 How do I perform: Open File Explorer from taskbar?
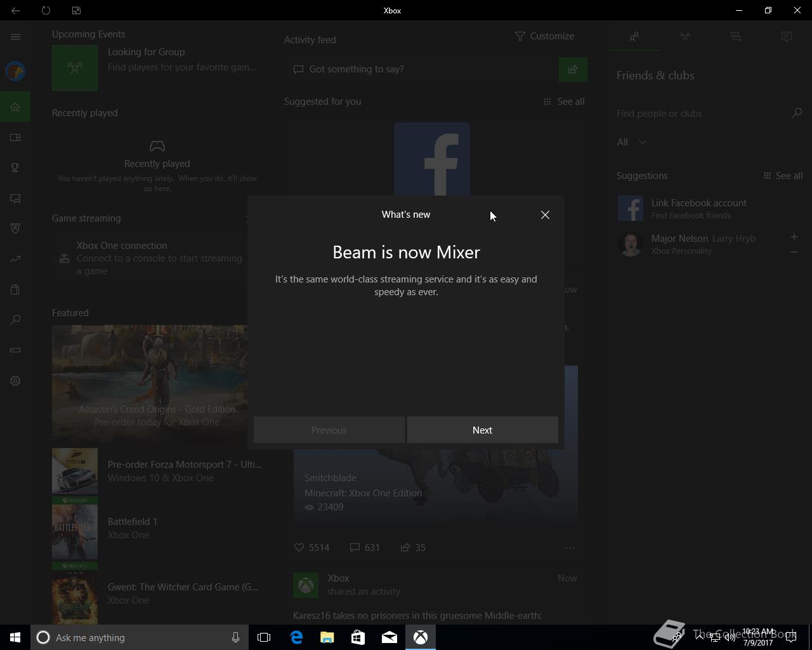pyautogui.click(x=327, y=637)
